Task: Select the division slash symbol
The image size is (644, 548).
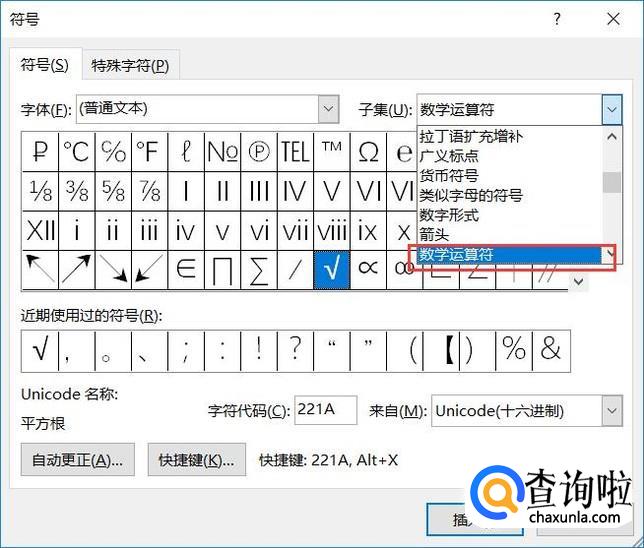Action: click(295, 270)
